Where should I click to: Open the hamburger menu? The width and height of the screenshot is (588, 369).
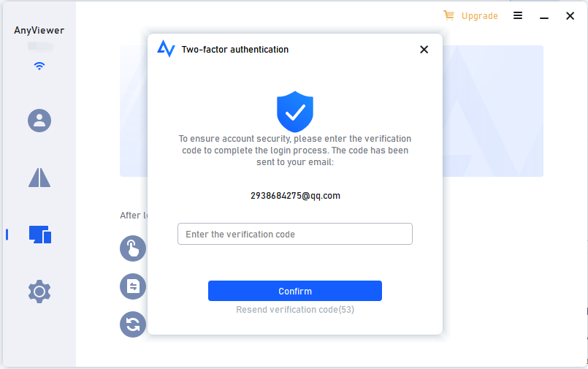518,15
